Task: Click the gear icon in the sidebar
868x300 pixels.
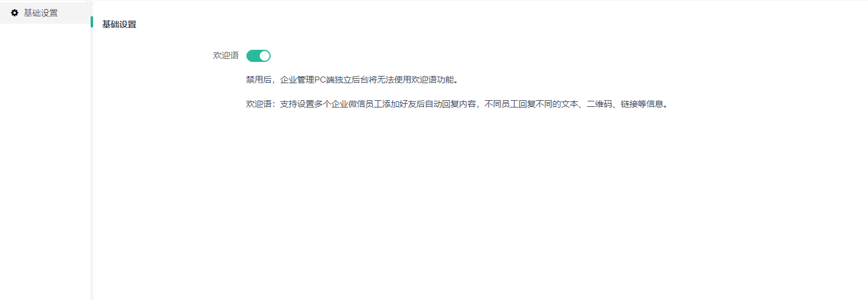Action: [15, 13]
